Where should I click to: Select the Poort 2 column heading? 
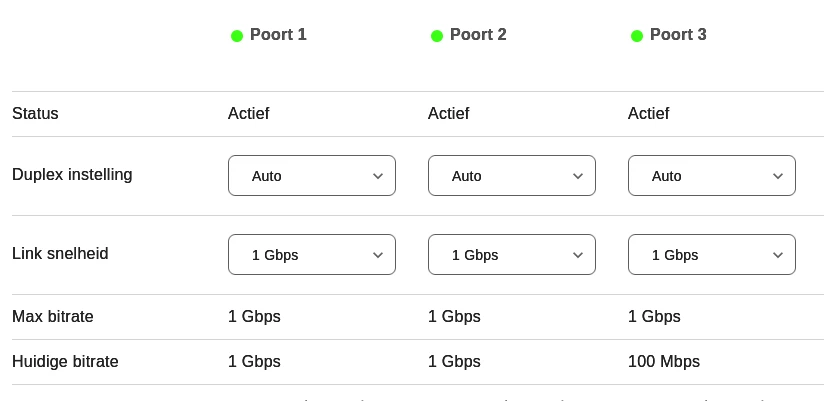point(478,35)
